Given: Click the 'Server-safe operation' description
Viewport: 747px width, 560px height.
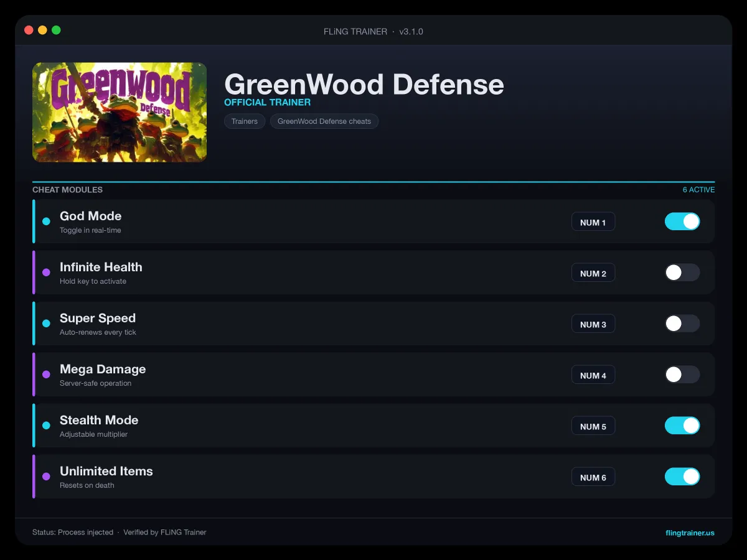Looking at the screenshot, I should click(x=95, y=383).
